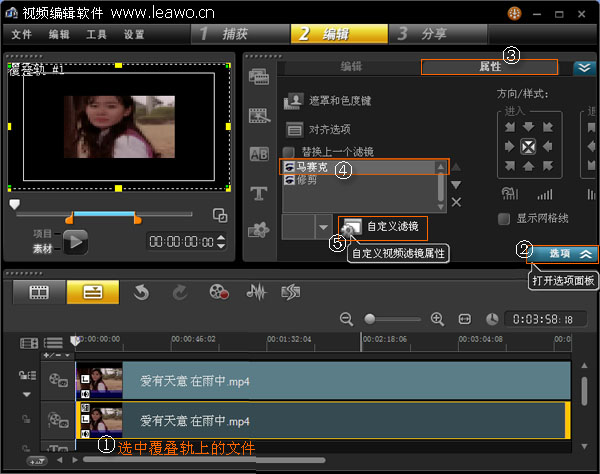Toggle 替换上一个滤镜 checkbox

click(288, 152)
